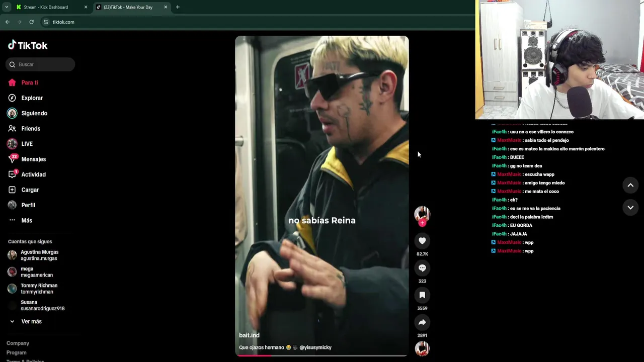644x362 pixels.
Task: Open the Program footer link
Action: [17, 353]
